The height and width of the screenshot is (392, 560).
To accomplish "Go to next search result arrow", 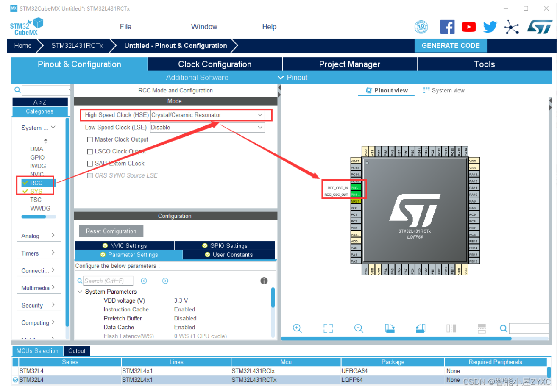I will pyautogui.click(x=165, y=281).
